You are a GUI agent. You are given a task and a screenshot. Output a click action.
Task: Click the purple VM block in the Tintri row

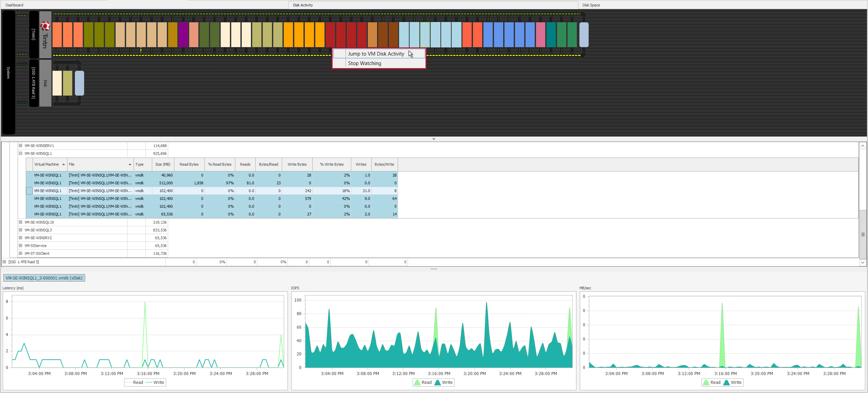pyautogui.click(x=183, y=35)
